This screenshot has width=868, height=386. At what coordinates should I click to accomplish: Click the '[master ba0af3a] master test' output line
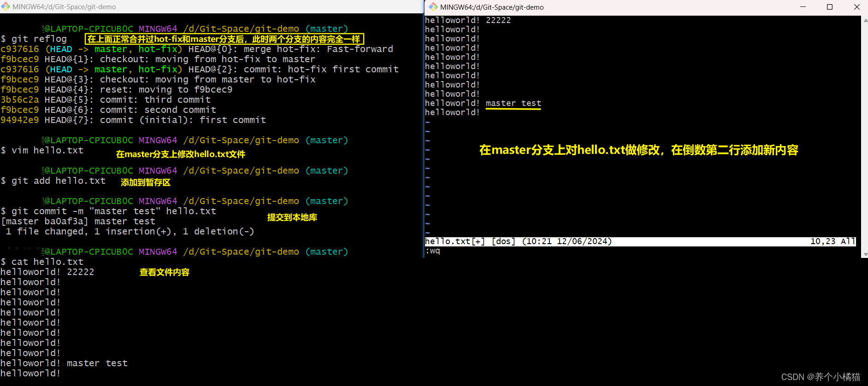pyautogui.click(x=78, y=222)
